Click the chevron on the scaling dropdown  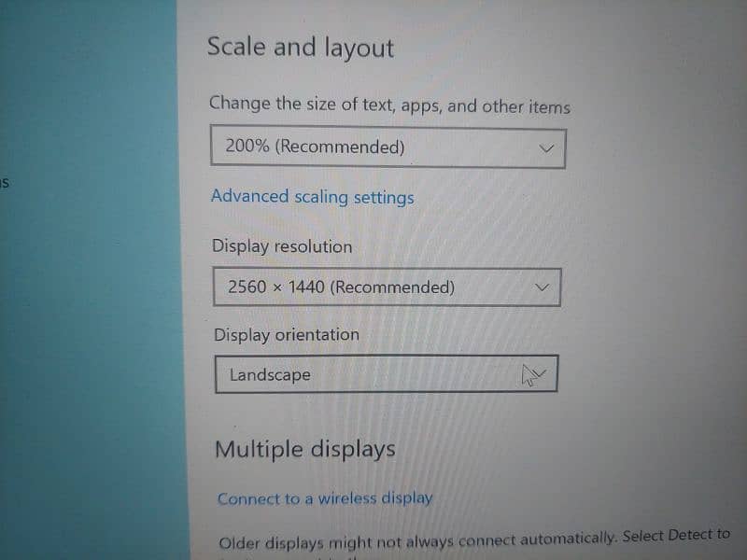tap(548, 148)
